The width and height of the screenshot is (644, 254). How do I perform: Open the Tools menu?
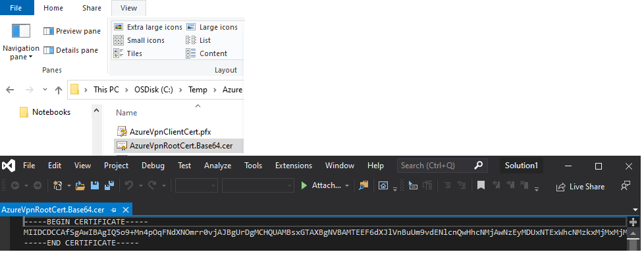click(x=253, y=166)
